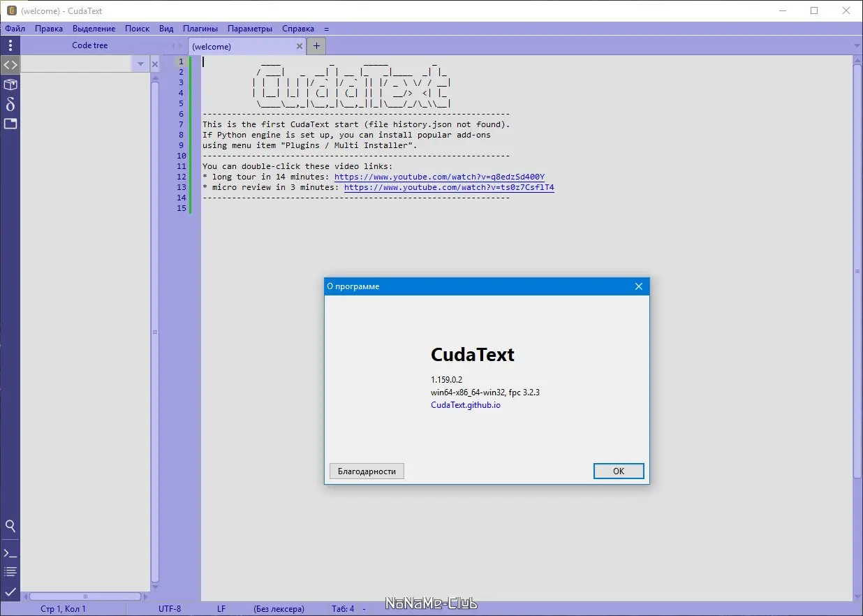This screenshot has width=863, height=616.
Task: Open the Console prompt icon
Action: coord(10,553)
